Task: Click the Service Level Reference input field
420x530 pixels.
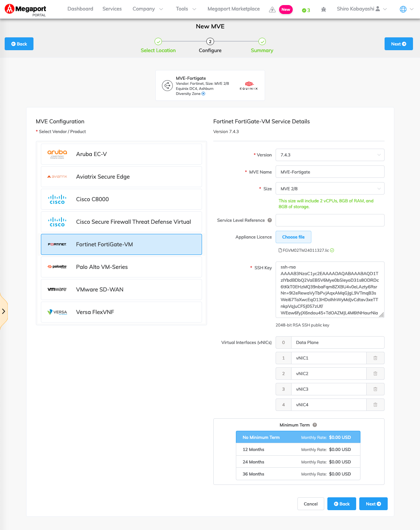Action: click(x=330, y=220)
